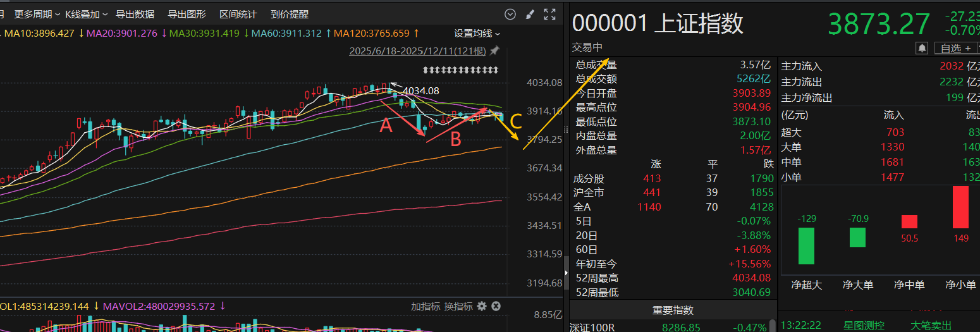The image size is (980, 332).
Task: Click the circled down-arrow collapse icon
Action: (x=510, y=14)
